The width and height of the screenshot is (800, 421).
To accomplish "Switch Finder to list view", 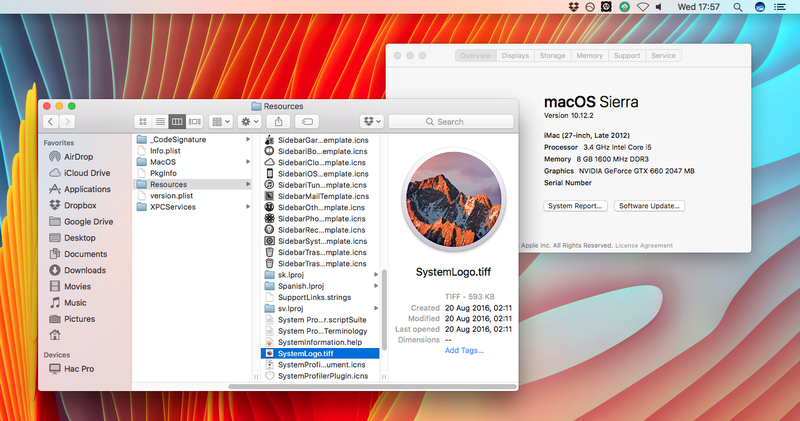I will 160,121.
